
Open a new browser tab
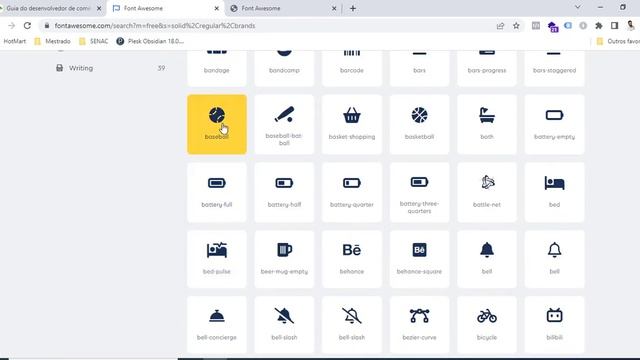[x=353, y=8]
